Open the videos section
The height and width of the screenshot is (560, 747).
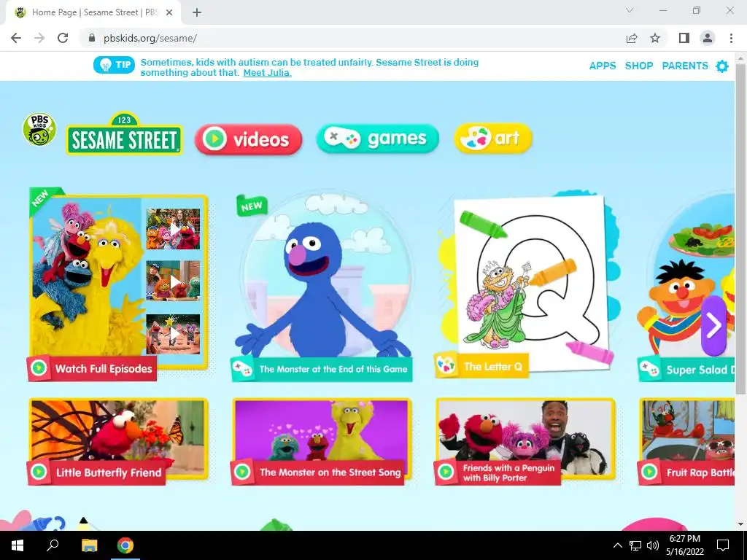point(248,139)
